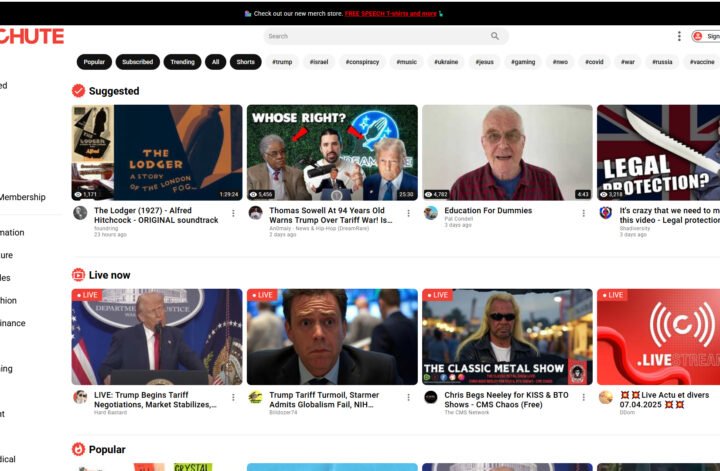720x471 pixels.
Task: Click avatar beside LIVE Trump Begins Tariff
Action: pyautogui.click(x=80, y=397)
